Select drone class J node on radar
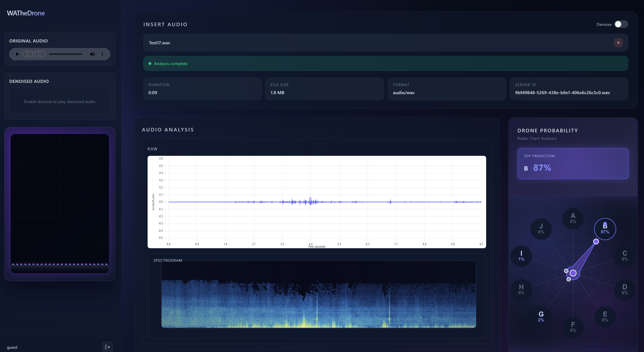Image resolution: width=644 pixels, height=352 pixels. point(541,229)
